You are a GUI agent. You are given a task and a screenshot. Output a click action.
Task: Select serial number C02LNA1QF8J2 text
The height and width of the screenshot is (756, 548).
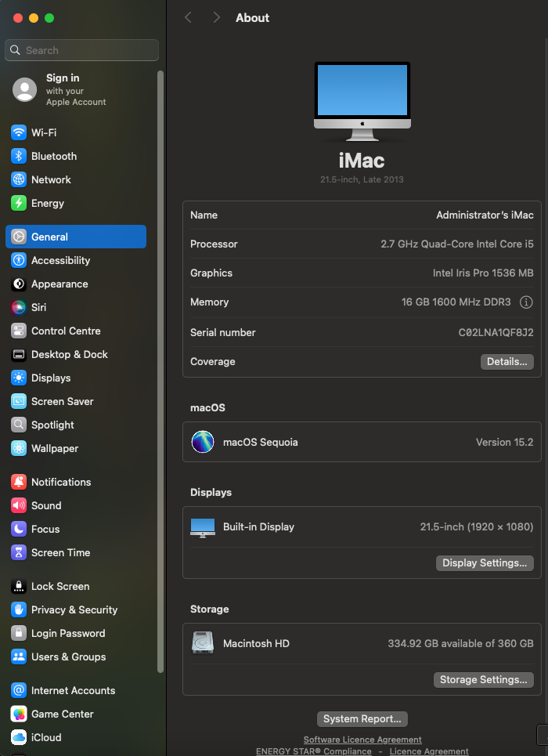coord(496,333)
